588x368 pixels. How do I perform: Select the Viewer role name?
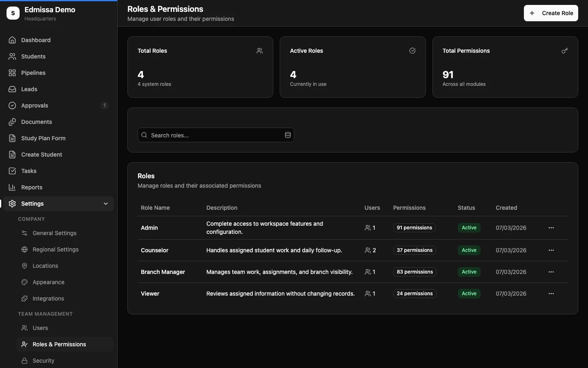[150, 294]
